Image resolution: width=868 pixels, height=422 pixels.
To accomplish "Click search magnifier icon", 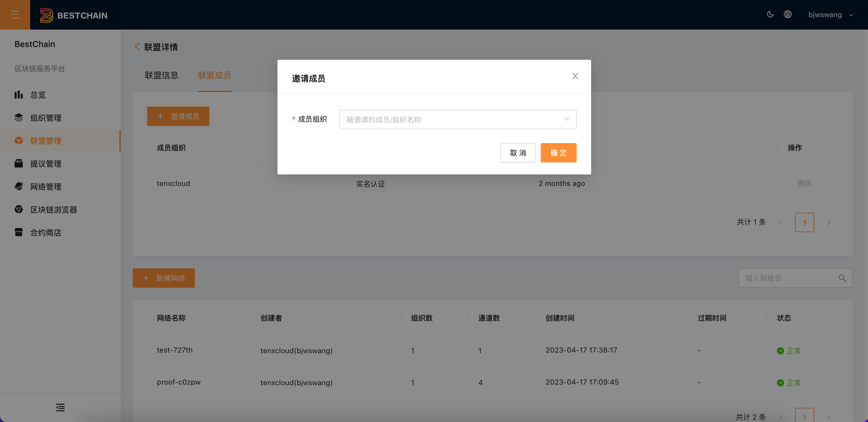I will (842, 278).
